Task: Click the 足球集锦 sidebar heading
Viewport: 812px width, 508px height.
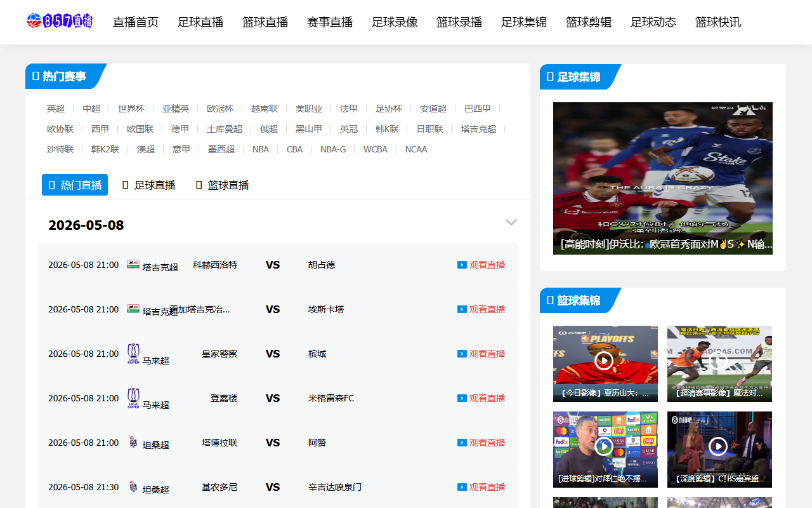Action: [x=579, y=77]
